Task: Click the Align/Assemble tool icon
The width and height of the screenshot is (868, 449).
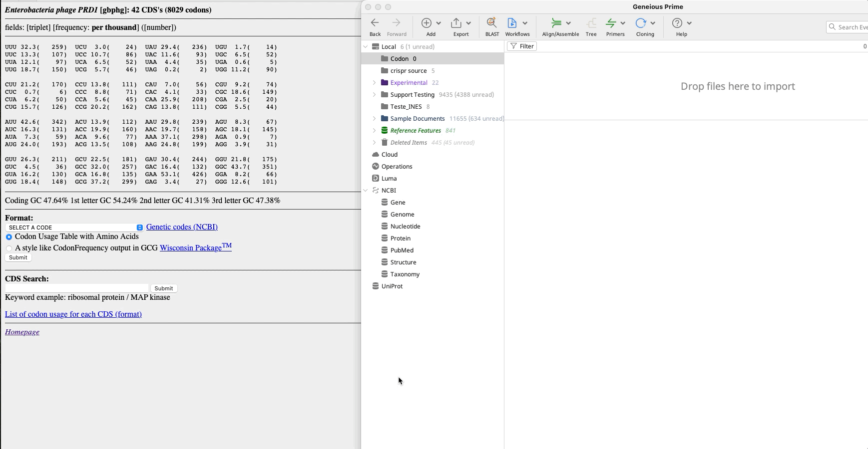Action: coord(556,23)
